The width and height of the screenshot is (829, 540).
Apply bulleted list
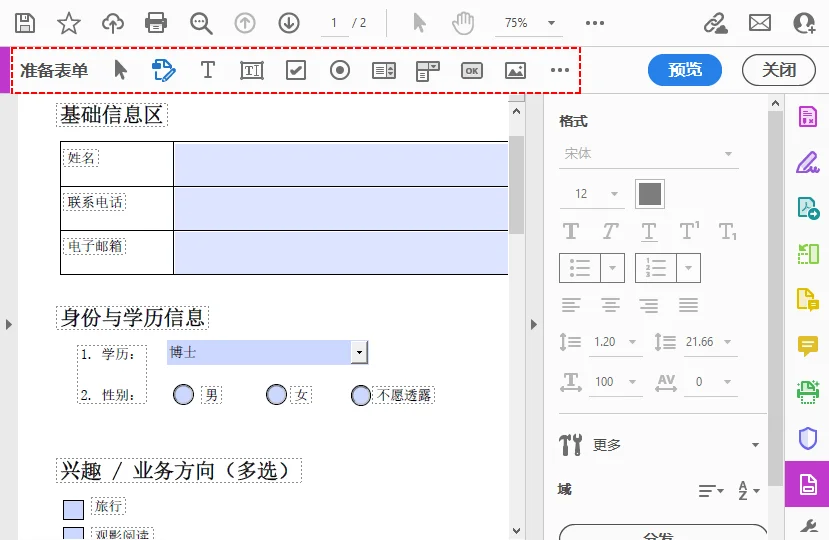[x=580, y=268]
